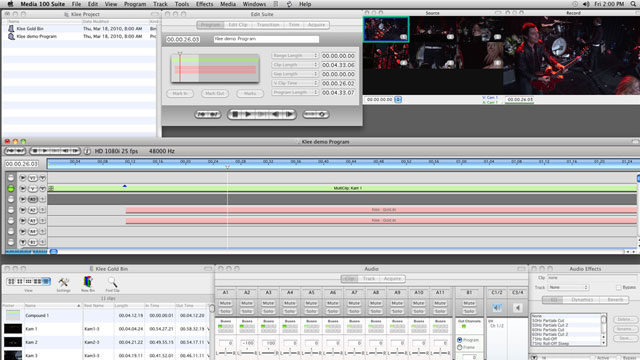
Task: Select the highlighted last view mode icon in bin
Action: pos(46,282)
